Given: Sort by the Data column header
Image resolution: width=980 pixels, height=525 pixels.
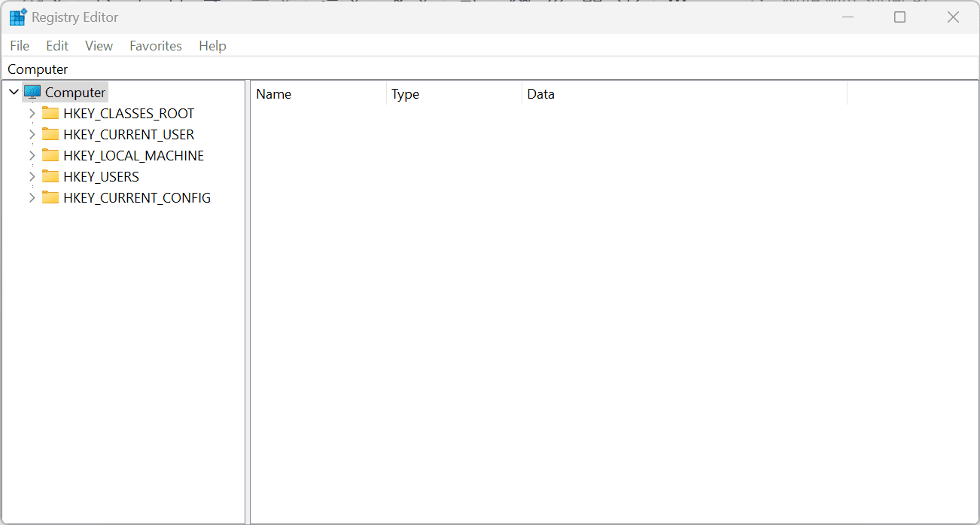Looking at the screenshot, I should (x=684, y=94).
